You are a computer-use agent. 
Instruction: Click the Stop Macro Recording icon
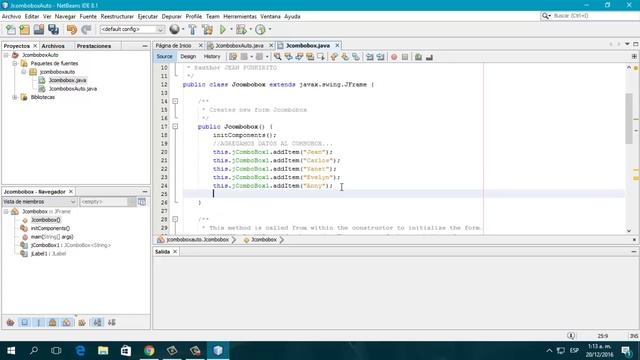coord(405,57)
